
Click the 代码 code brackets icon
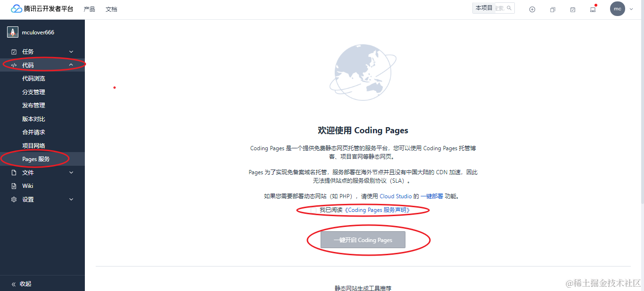pyautogui.click(x=14, y=65)
